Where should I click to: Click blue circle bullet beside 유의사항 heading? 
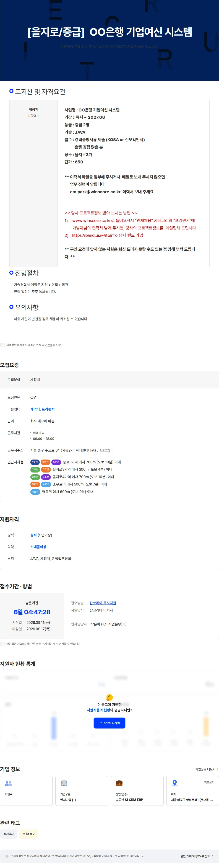tap(11, 307)
